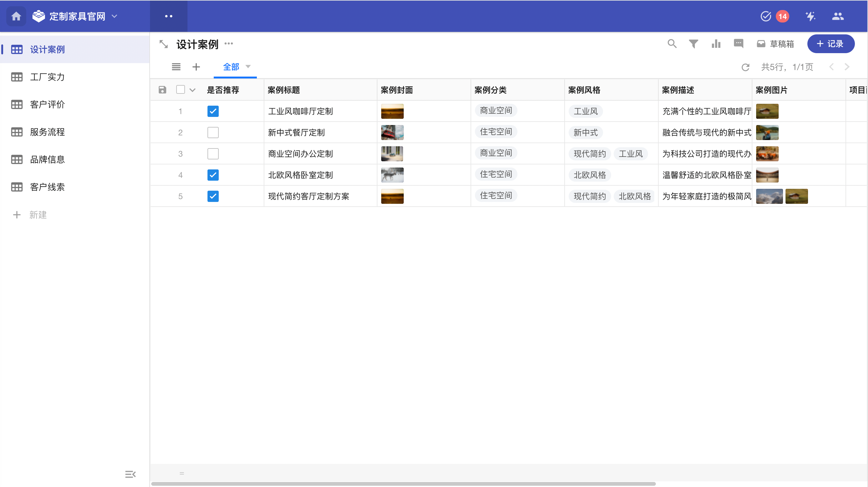
Task: Open the filter funnel icon
Action: [x=693, y=44]
